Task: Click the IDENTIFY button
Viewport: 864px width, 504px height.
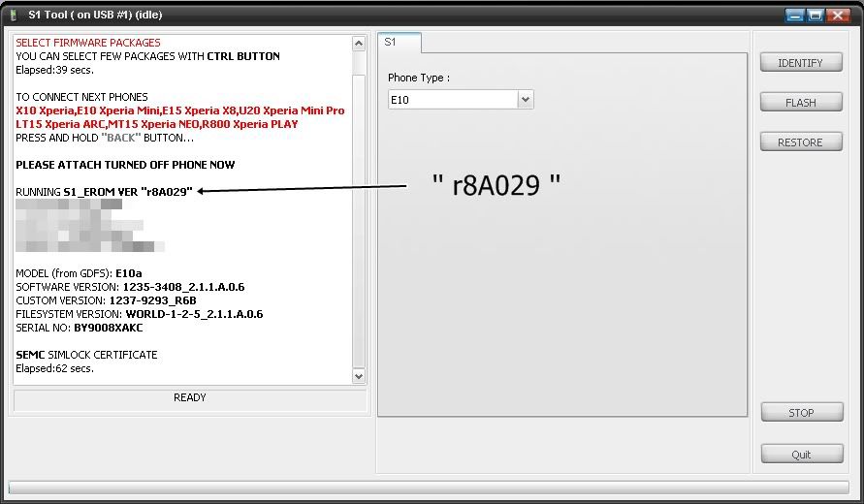Action: [801, 63]
